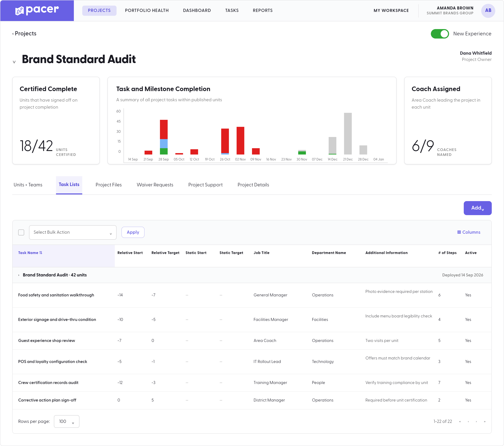Click the Apply button

pyautogui.click(x=133, y=232)
